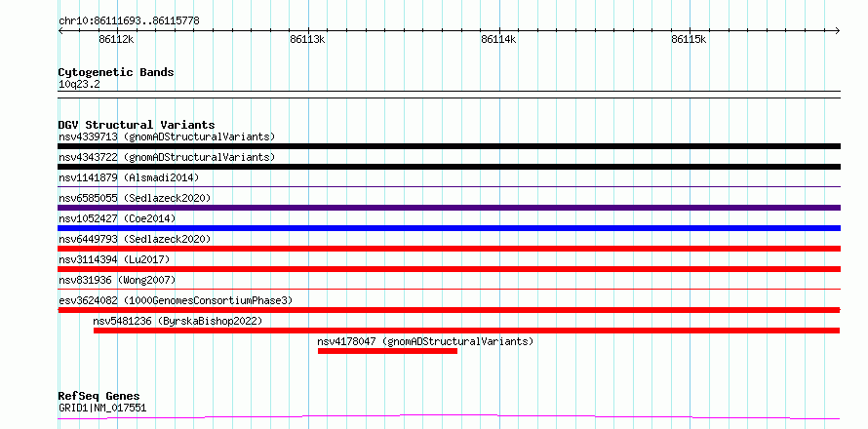868x429 pixels.
Task: Open nsv3114394 (Lu2017) variant label
Action: pos(114,259)
